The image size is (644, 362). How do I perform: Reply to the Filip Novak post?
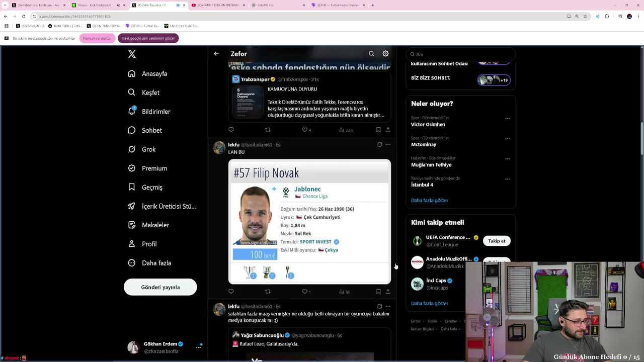click(231, 292)
